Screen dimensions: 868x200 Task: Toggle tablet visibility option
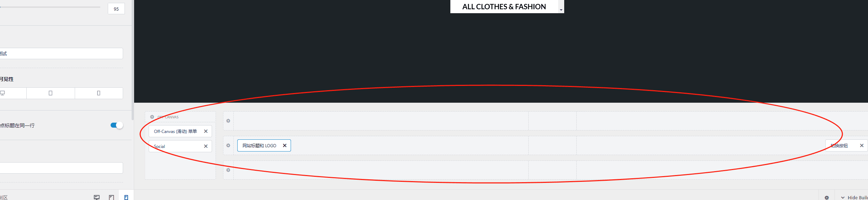click(51, 93)
